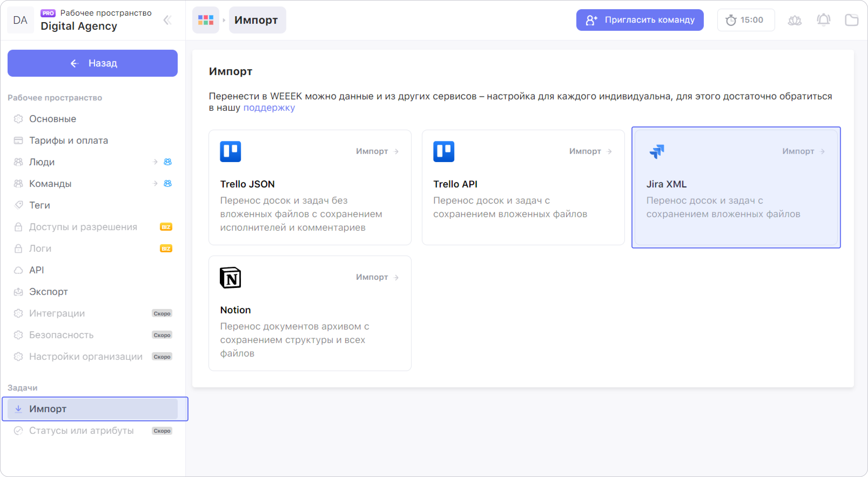Click the lotus focus mode icon
868x477 pixels.
coord(795,20)
